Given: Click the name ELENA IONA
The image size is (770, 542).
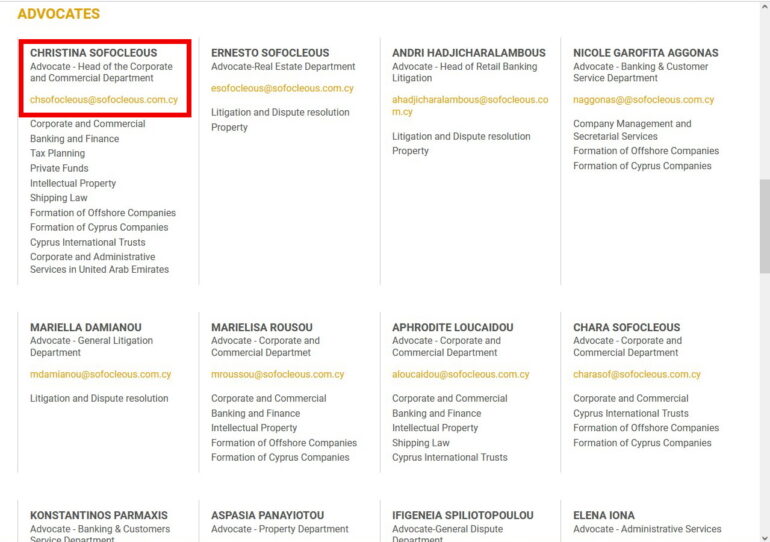Looking at the screenshot, I should [x=604, y=515].
